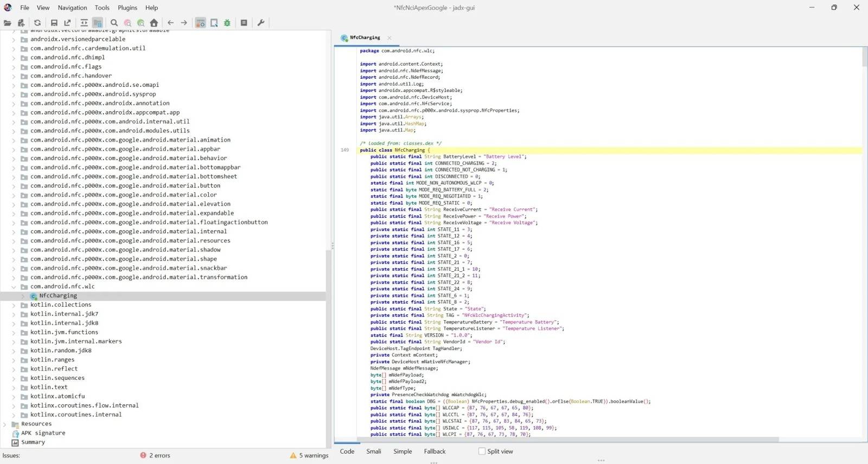Toggle the Flatten packages toolbar button
The height and width of the screenshot is (464, 868).
pos(98,23)
